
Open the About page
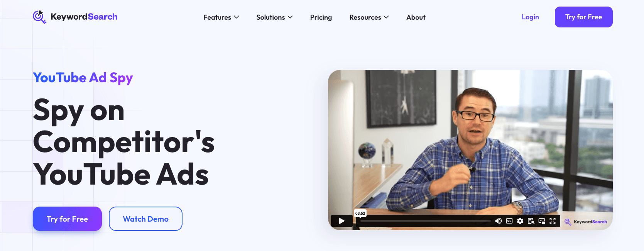click(x=416, y=17)
